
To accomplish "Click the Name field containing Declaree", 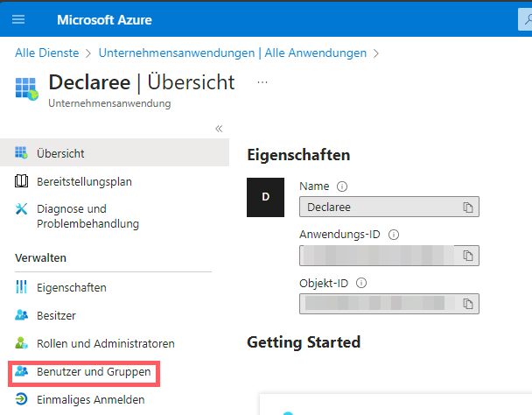I will coord(389,207).
